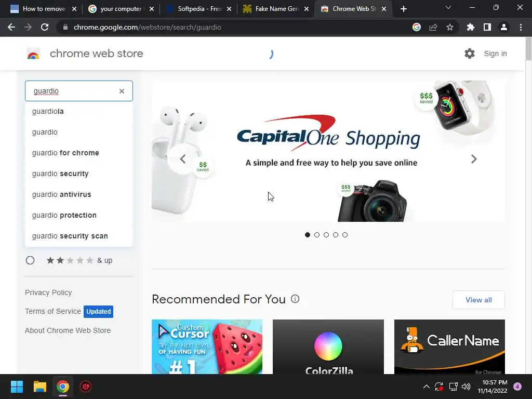The width and height of the screenshot is (532, 399).
Task: Open red bug app in taskbar
Action: coord(86,387)
